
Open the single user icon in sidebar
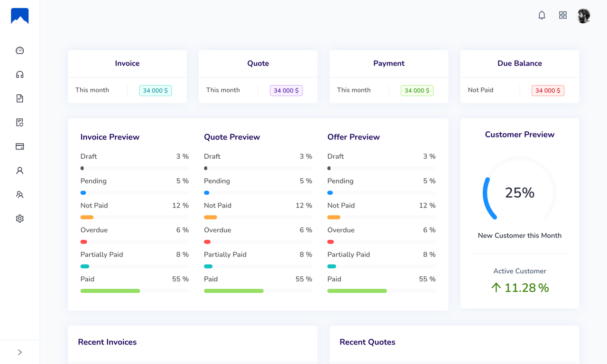19,171
